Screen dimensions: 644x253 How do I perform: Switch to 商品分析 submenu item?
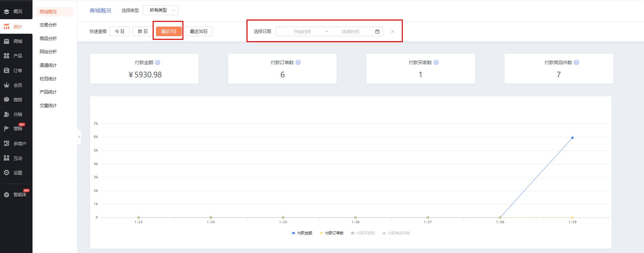[48, 39]
